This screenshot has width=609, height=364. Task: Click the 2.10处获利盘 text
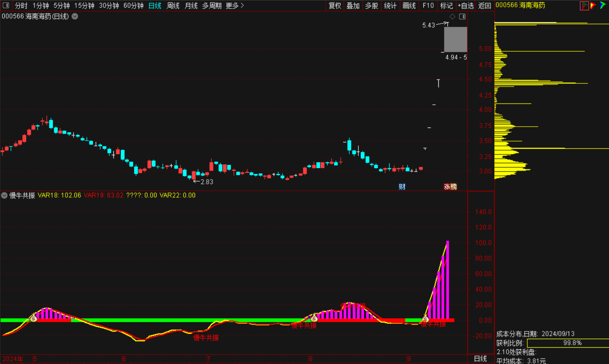point(516,352)
